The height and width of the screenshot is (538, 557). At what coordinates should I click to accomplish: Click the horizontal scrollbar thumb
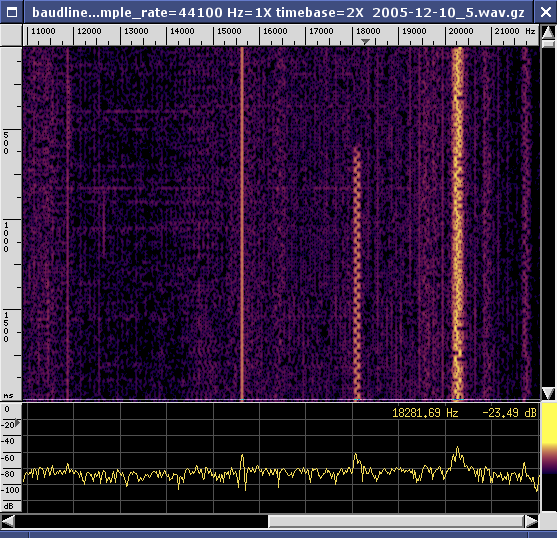396,522
